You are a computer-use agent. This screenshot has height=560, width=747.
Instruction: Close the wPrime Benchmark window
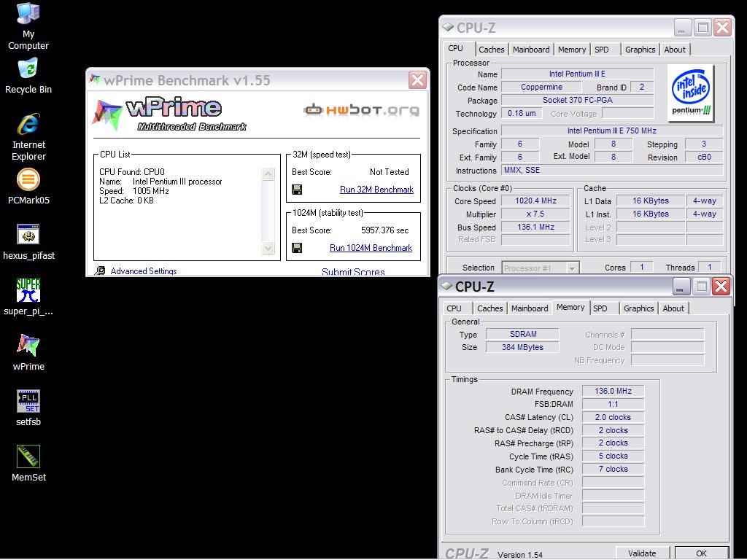coord(417,80)
